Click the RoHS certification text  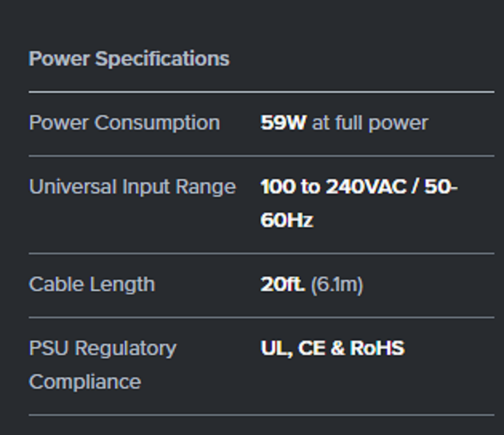point(378,349)
